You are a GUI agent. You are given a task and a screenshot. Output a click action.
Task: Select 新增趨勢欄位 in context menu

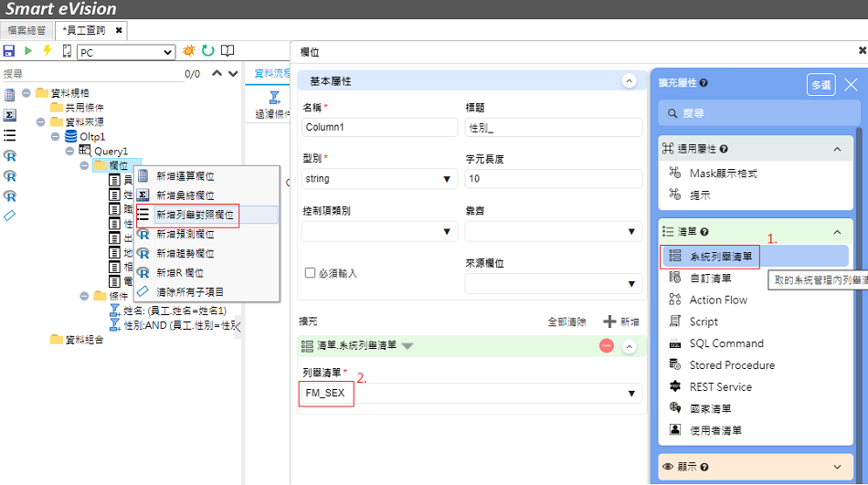[x=207, y=254]
